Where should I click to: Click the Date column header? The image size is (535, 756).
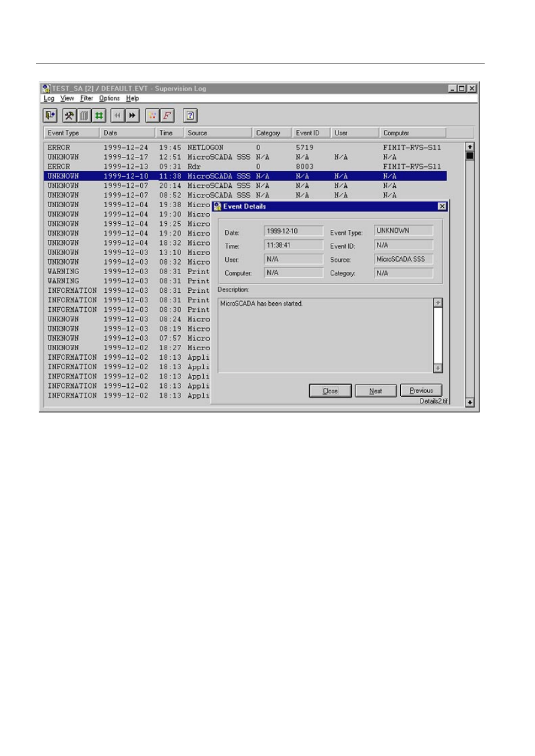[127, 133]
